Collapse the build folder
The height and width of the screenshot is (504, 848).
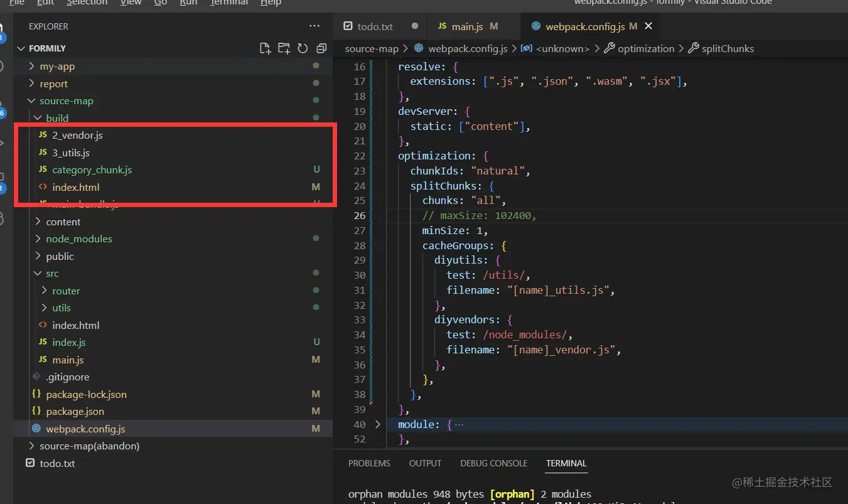38,118
